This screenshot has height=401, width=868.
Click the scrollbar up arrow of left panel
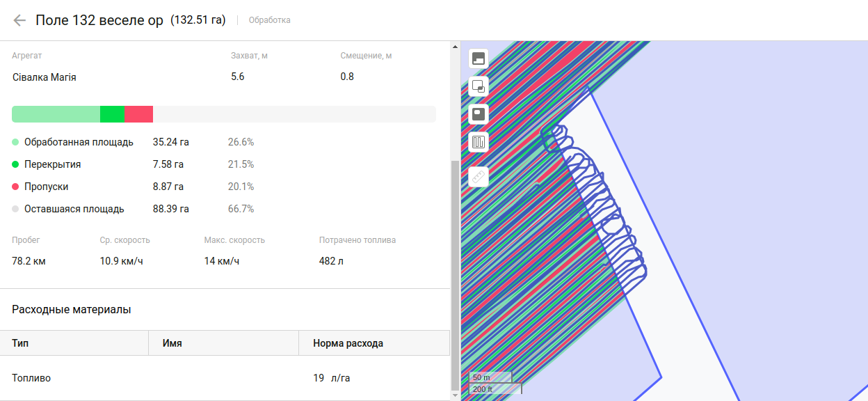pyautogui.click(x=456, y=47)
